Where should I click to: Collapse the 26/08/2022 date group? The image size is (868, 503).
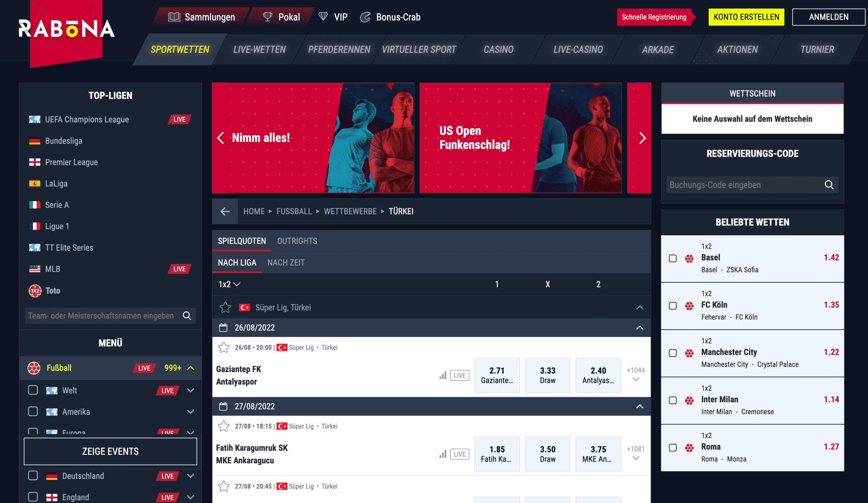[x=639, y=327]
